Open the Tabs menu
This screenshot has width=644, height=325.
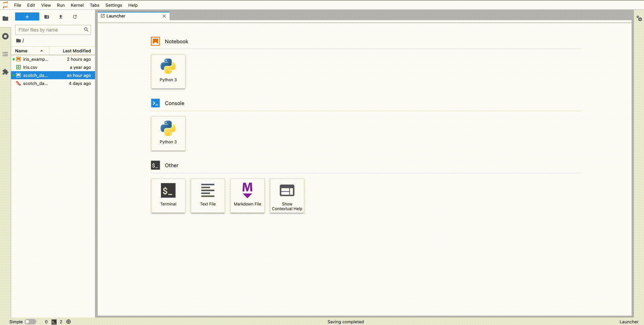pos(95,5)
